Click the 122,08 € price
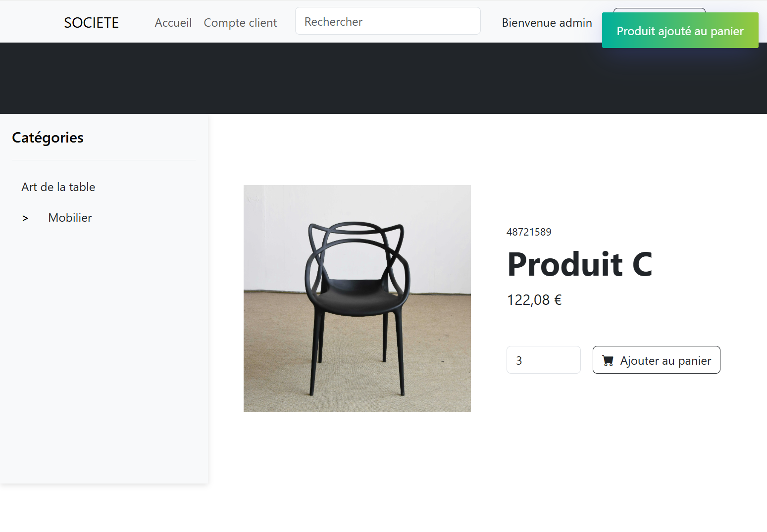Image resolution: width=767 pixels, height=532 pixels. (534, 300)
